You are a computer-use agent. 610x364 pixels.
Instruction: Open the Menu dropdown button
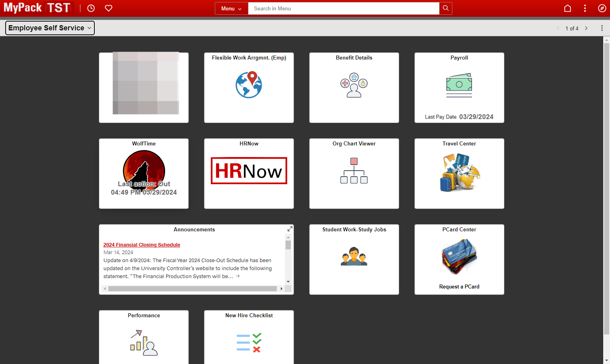tap(232, 8)
